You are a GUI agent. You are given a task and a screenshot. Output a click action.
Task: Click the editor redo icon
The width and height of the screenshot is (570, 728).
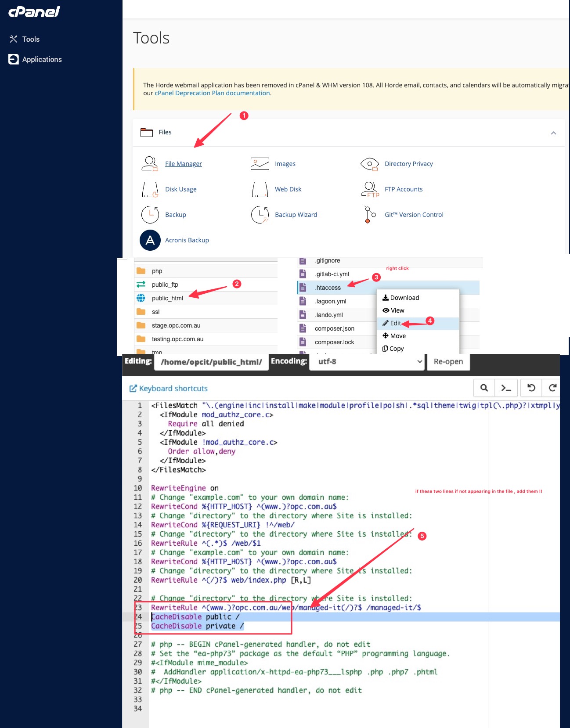pos(552,388)
